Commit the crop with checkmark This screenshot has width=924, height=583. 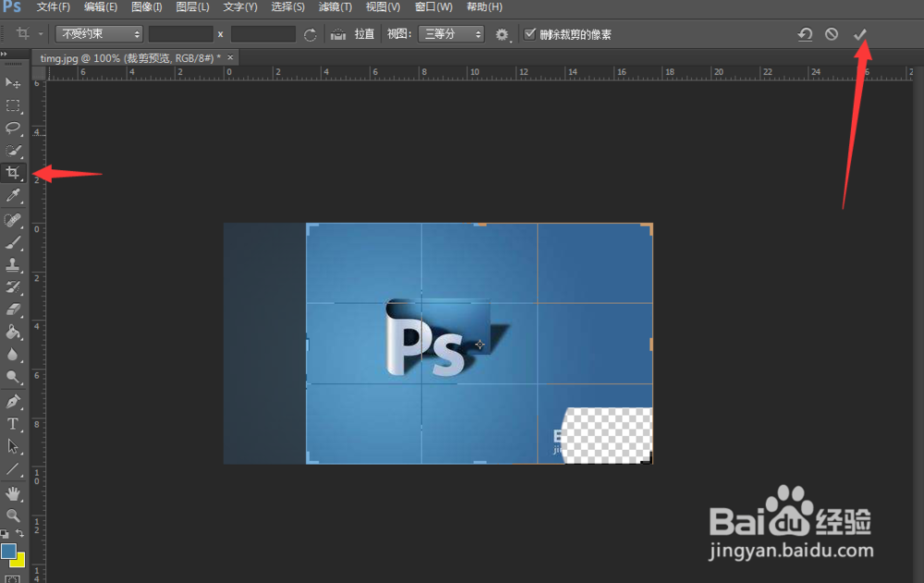859,34
